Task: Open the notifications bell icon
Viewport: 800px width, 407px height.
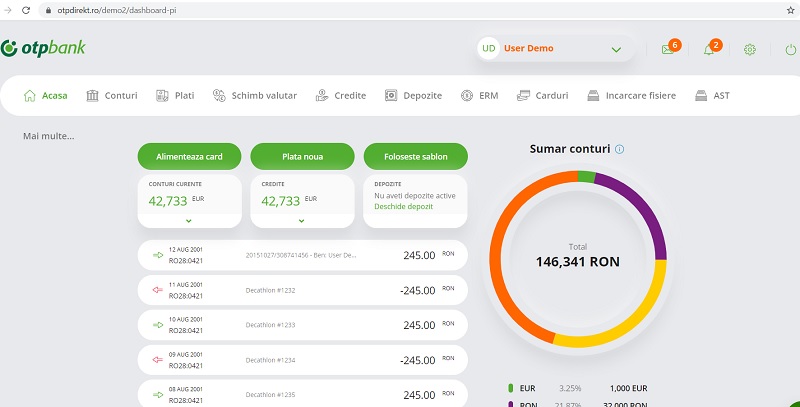Action: click(709, 50)
